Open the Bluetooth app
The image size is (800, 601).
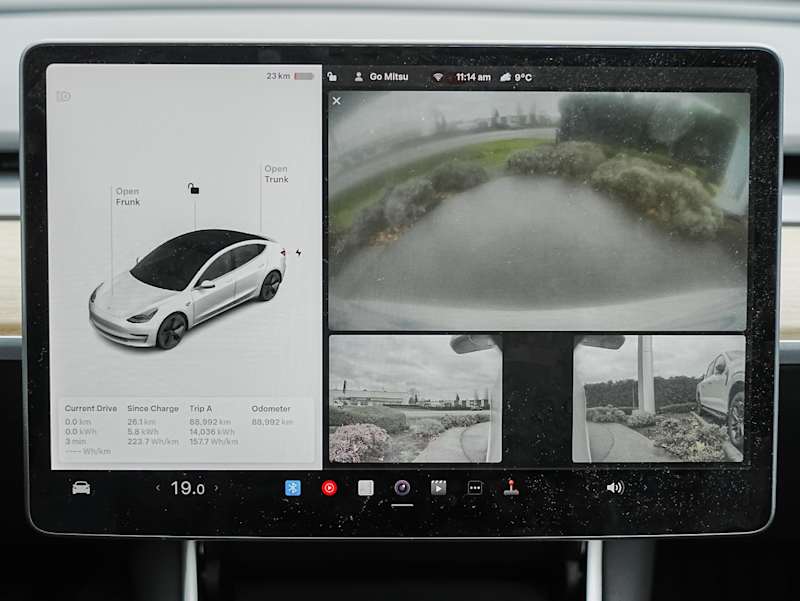(292, 488)
